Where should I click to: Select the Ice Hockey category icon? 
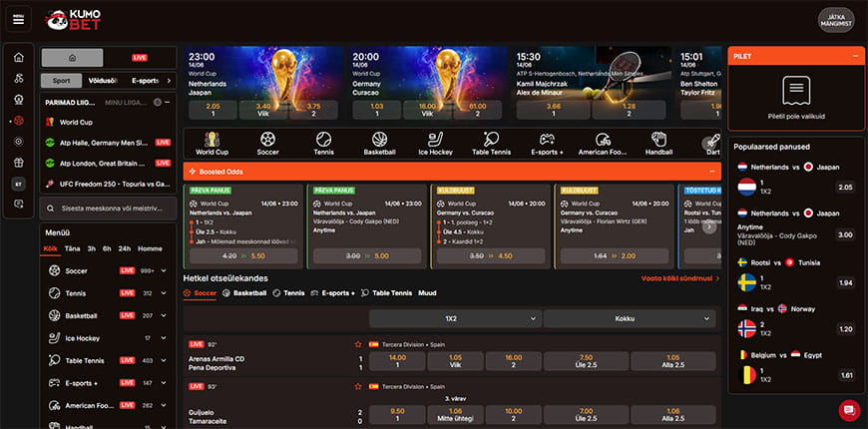pos(436,144)
